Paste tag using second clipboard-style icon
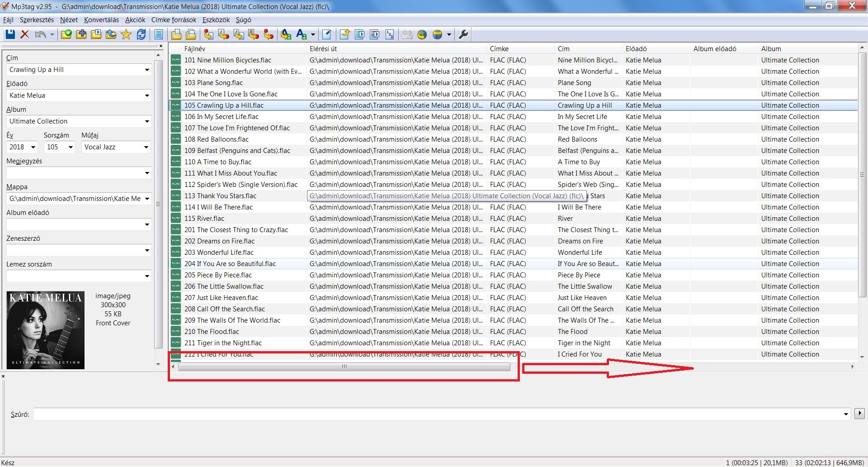This screenshot has width=868, height=467. coord(191,34)
